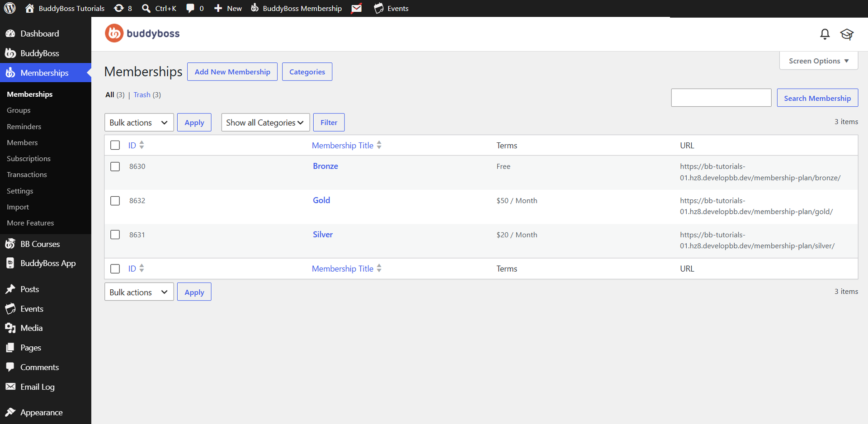
Task: Click the BB Courses sidebar icon
Action: click(x=10, y=244)
